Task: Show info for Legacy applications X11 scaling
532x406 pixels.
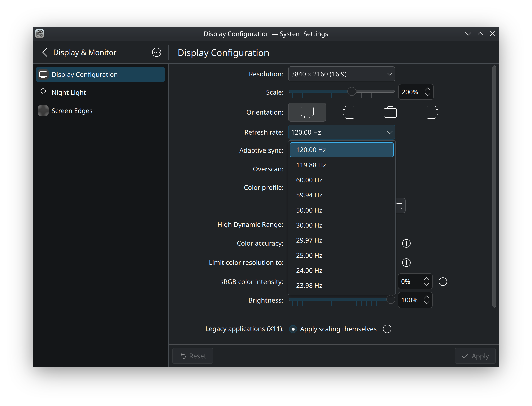Action: pyautogui.click(x=387, y=329)
